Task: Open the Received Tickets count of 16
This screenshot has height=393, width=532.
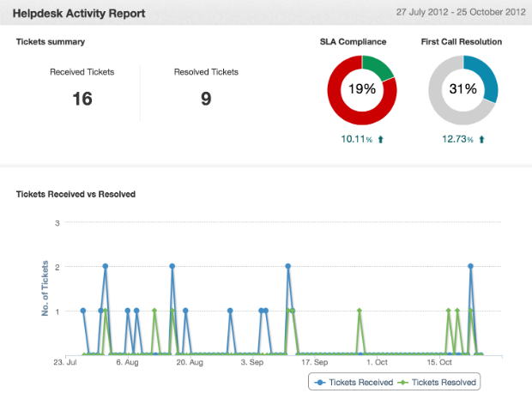Action: pyautogui.click(x=82, y=99)
